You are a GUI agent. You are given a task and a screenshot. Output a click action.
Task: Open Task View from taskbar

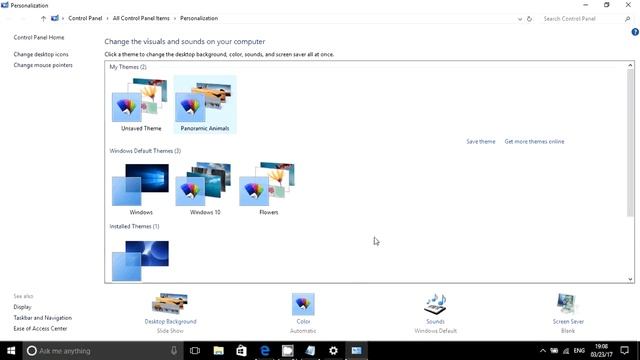195,351
